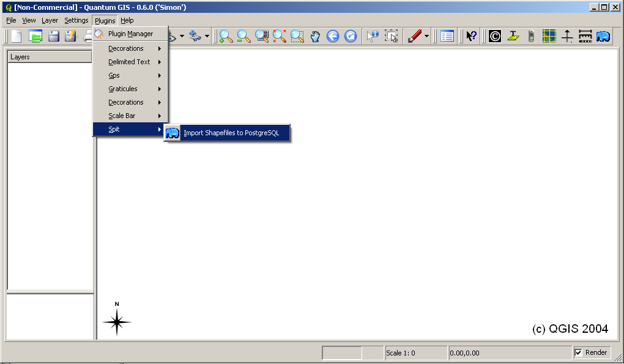Click the Layers panel header
The image size is (624, 364).
(50, 57)
